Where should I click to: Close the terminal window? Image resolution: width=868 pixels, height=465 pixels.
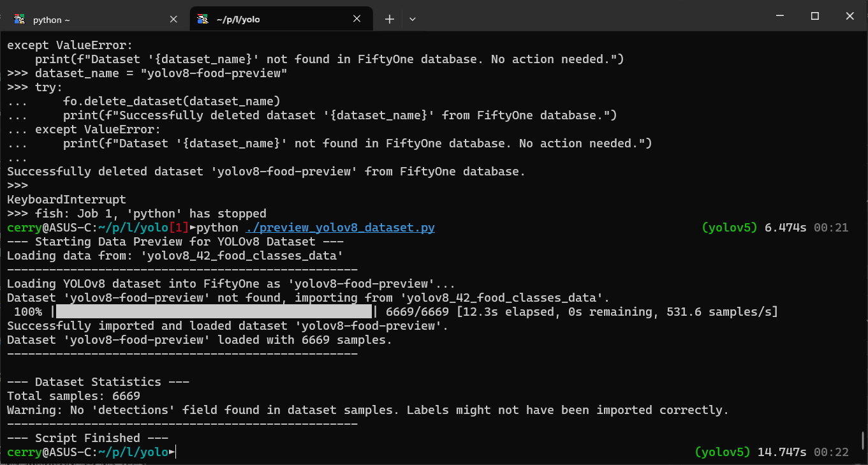[850, 17]
